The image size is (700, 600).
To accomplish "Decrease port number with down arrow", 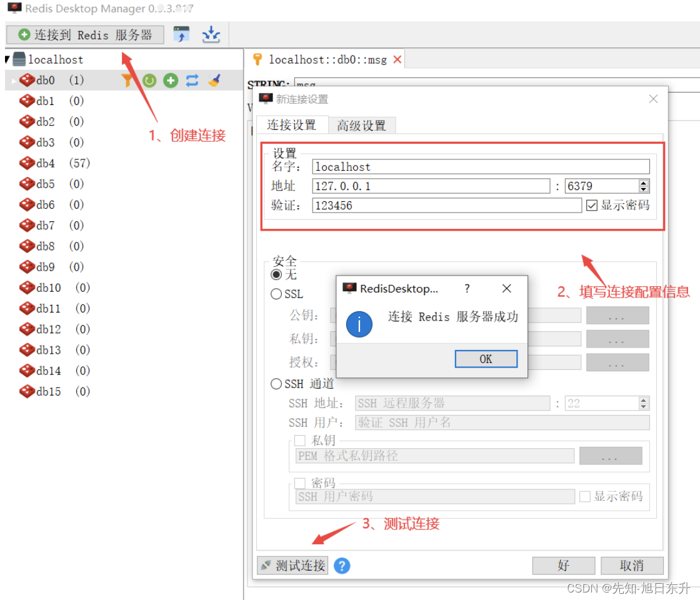I will pyautogui.click(x=644, y=190).
